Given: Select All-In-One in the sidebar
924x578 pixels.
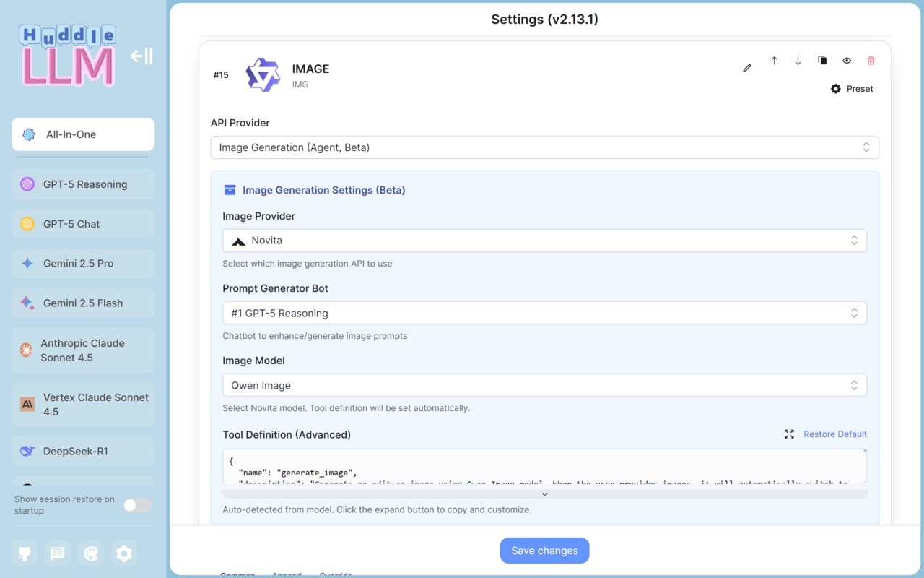Looking at the screenshot, I should [83, 134].
